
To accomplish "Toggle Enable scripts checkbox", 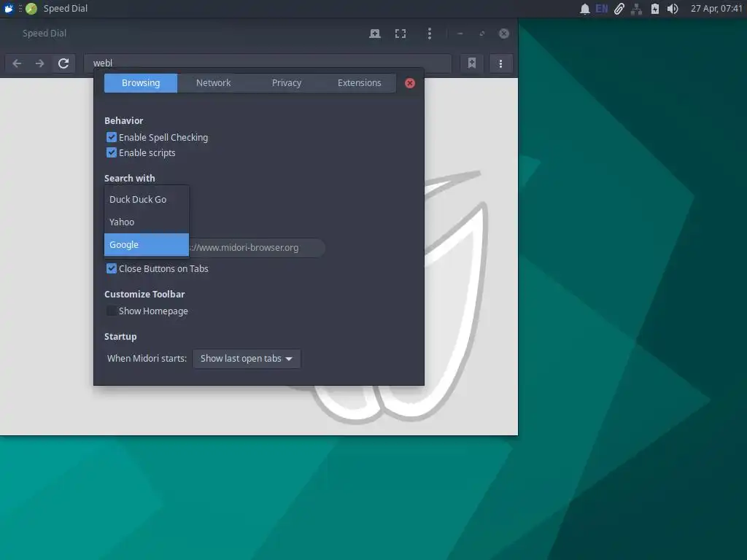I will (112, 152).
